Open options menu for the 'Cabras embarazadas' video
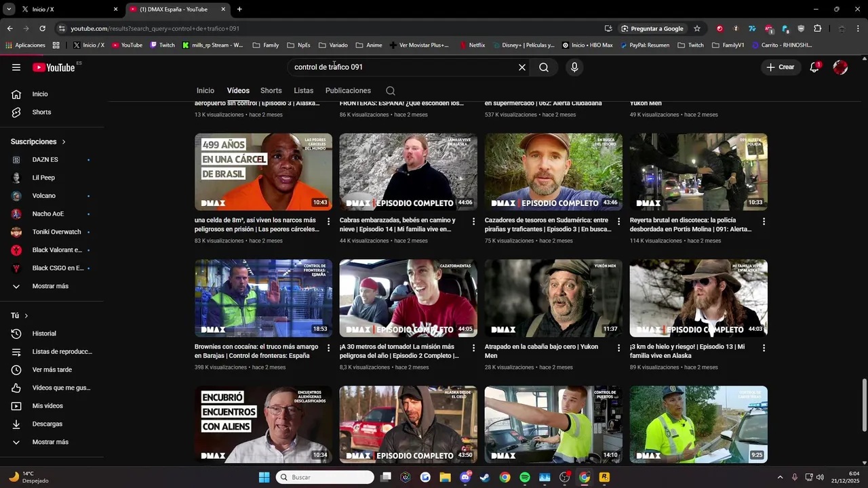The width and height of the screenshot is (868, 488). 473,222
